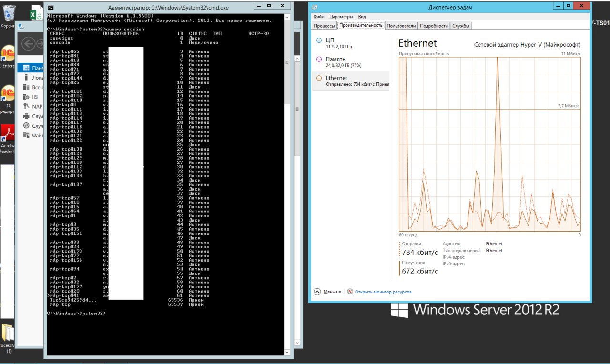Switch to the Процессы tab

click(x=324, y=26)
